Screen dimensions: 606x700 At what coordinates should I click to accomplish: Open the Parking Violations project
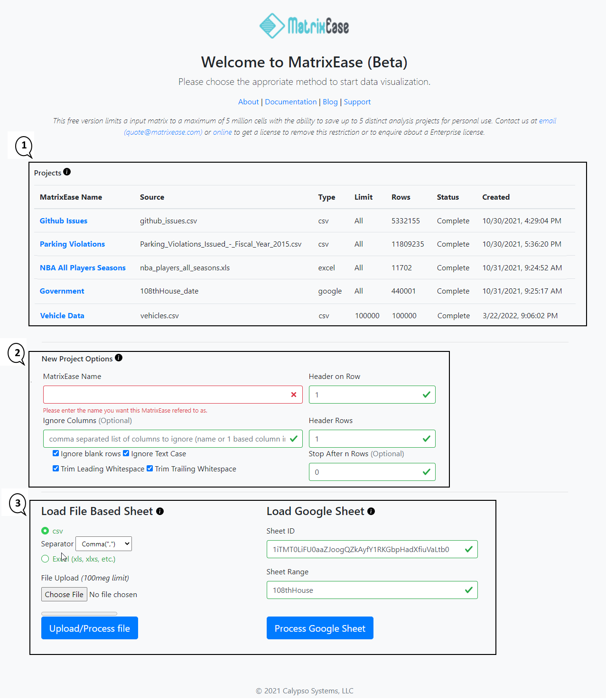coord(72,244)
